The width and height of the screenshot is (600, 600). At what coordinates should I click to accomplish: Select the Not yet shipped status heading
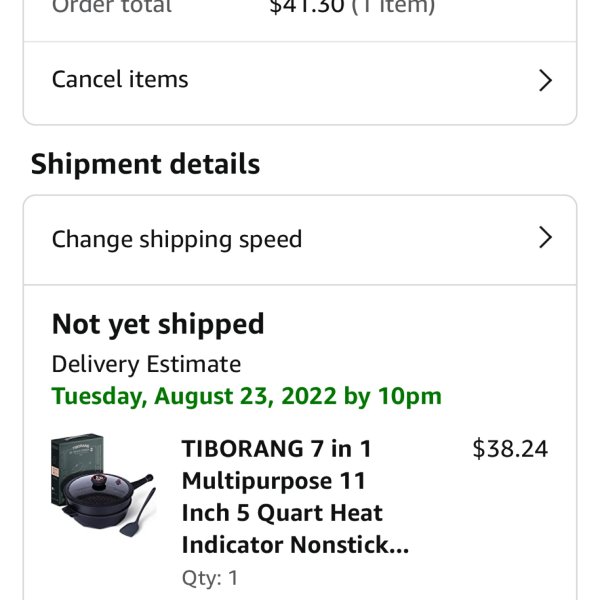click(x=158, y=324)
